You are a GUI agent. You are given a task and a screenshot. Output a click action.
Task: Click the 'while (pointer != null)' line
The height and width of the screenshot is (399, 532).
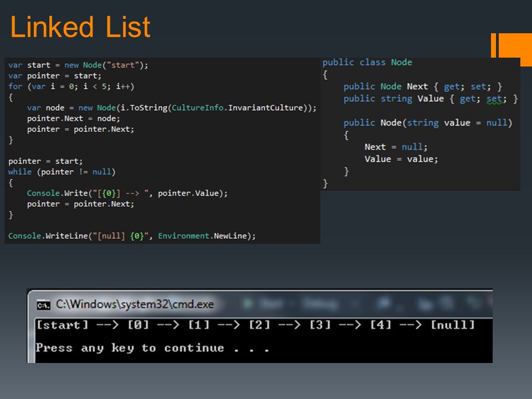pyautogui.click(x=62, y=172)
